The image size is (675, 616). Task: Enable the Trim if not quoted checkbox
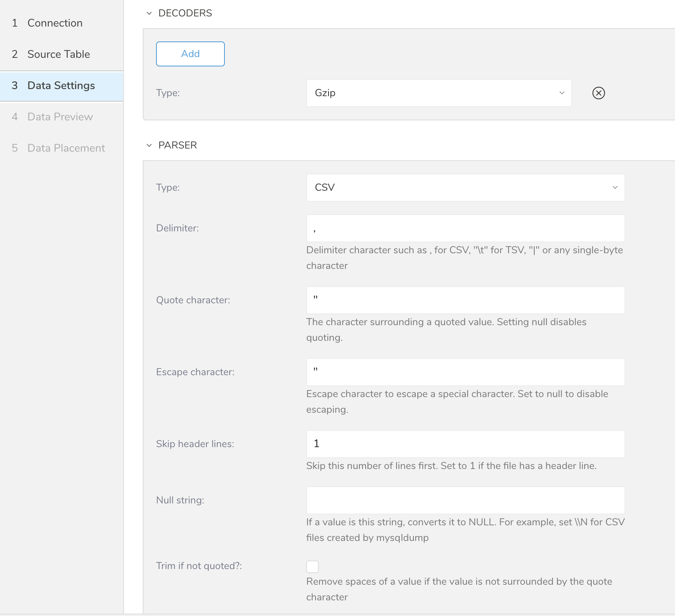point(312,566)
